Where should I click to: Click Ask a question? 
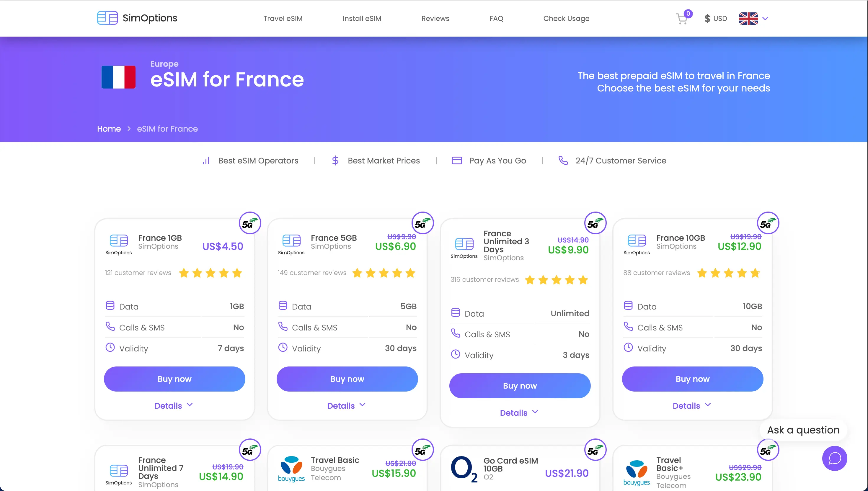(x=803, y=430)
